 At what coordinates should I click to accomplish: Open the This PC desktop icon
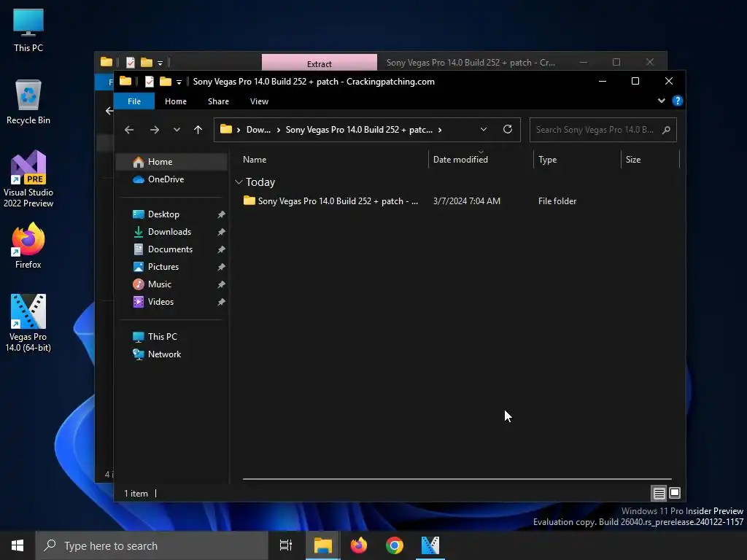[x=28, y=29]
